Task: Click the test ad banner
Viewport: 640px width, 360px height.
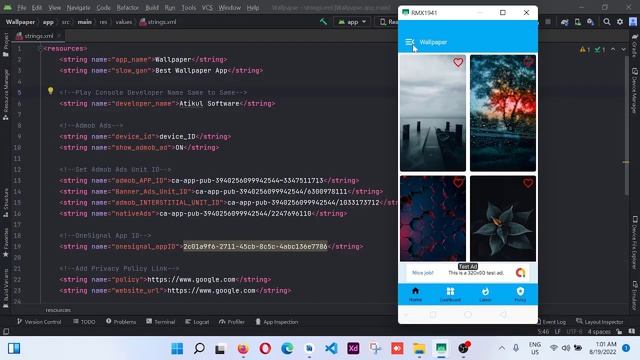Action: click(468, 272)
